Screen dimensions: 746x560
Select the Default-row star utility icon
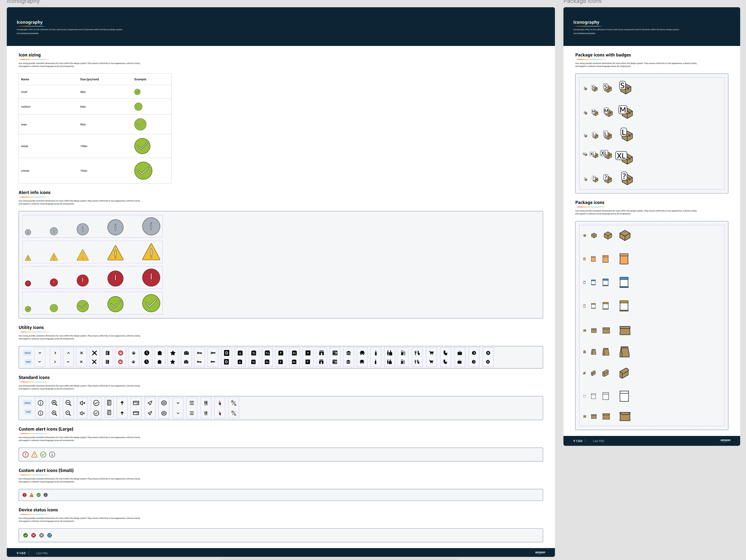(x=173, y=353)
